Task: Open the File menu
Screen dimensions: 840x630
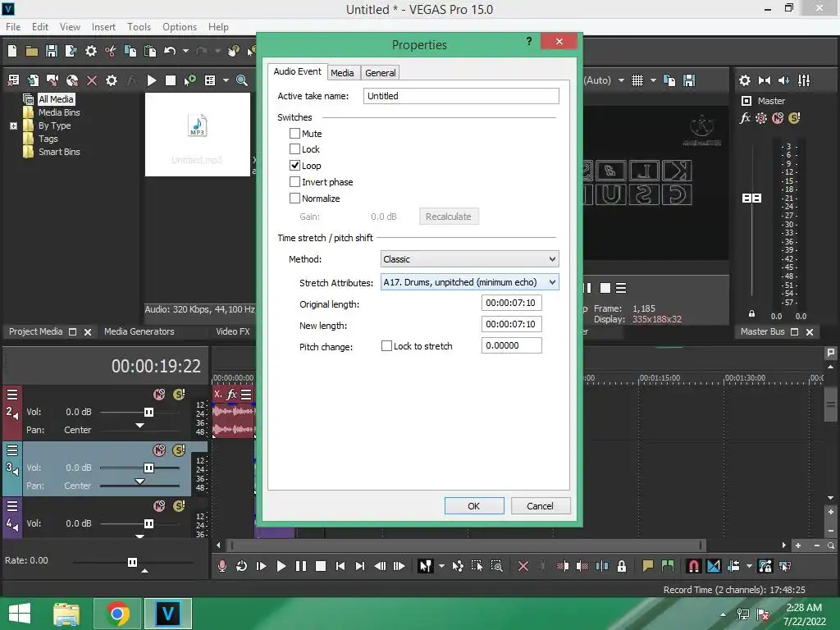Action: (x=13, y=27)
